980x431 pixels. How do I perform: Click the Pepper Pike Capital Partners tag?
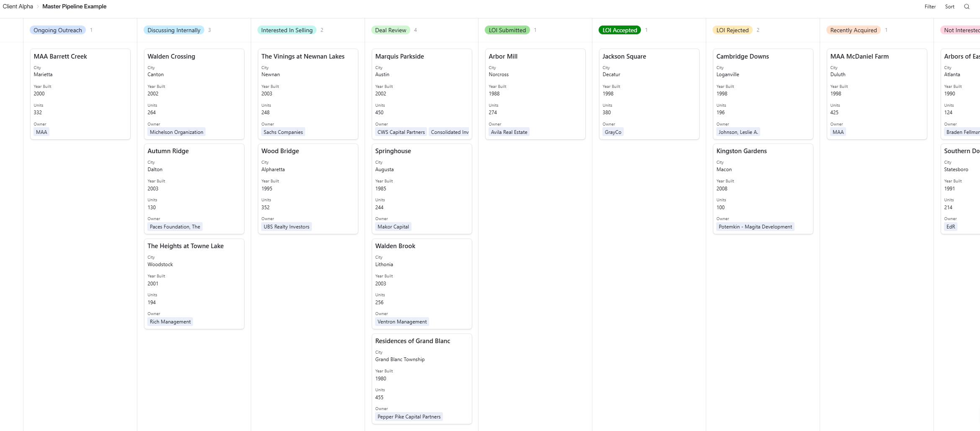[x=409, y=416]
